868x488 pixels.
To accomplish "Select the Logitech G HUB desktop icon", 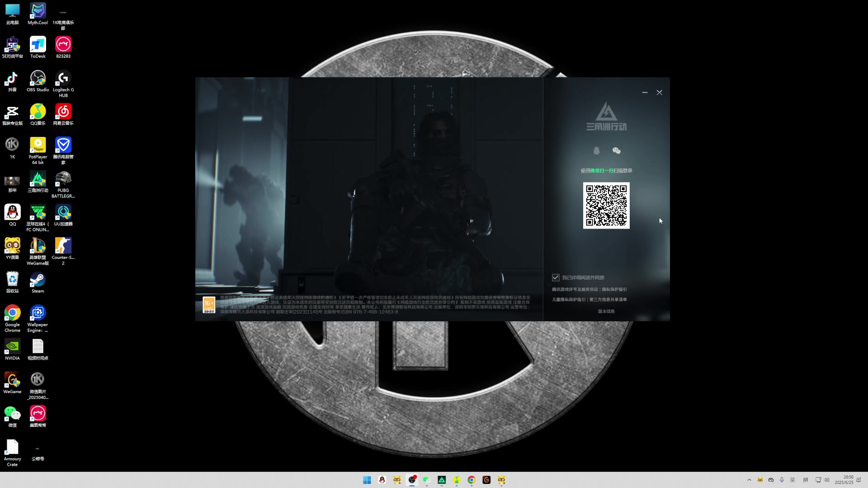I will (63, 84).
